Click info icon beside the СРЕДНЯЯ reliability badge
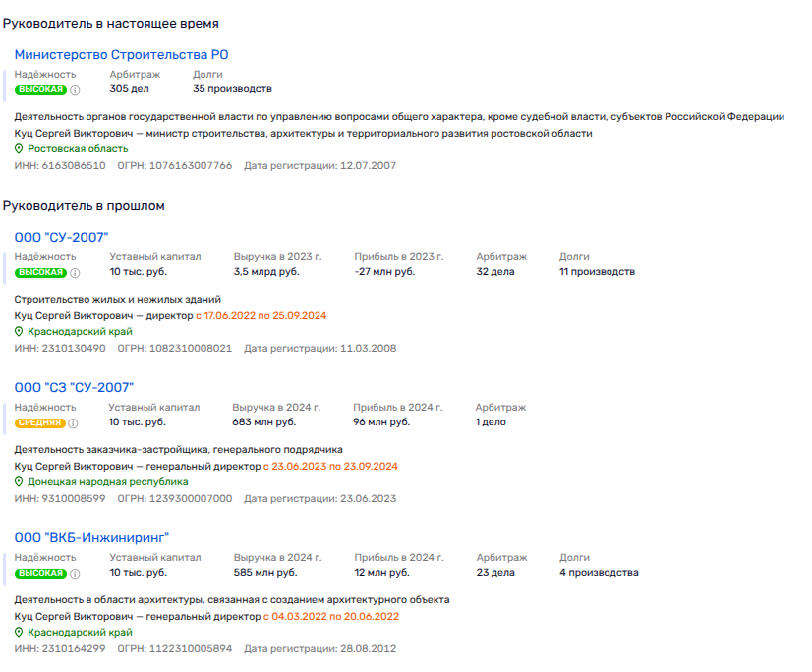 click(75, 423)
